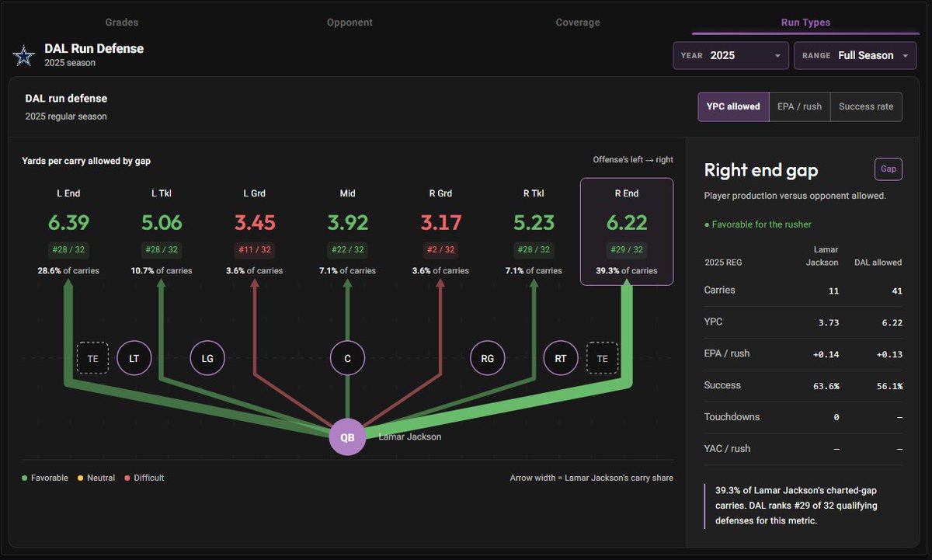
Task: Select the Mid gap column
Action: click(347, 231)
